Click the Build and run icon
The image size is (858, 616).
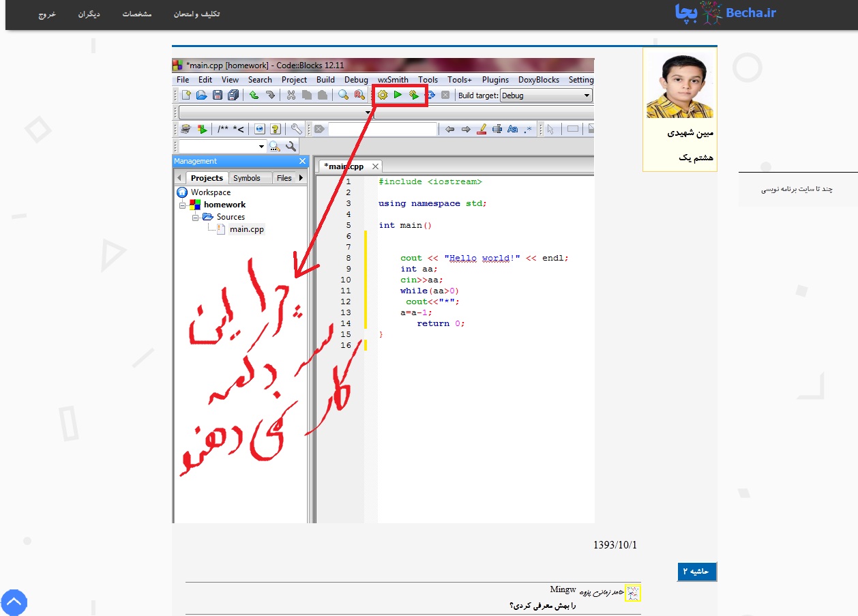click(x=413, y=96)
